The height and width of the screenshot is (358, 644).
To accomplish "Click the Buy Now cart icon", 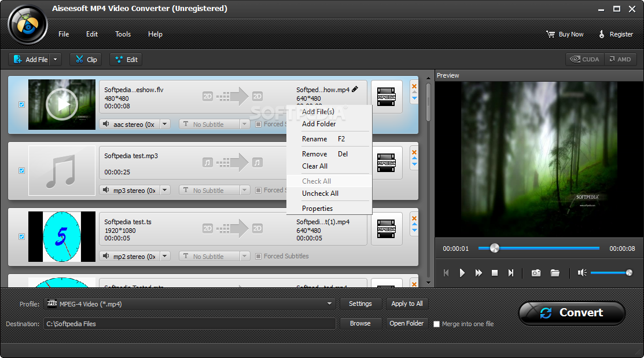I will coord(550,34).
